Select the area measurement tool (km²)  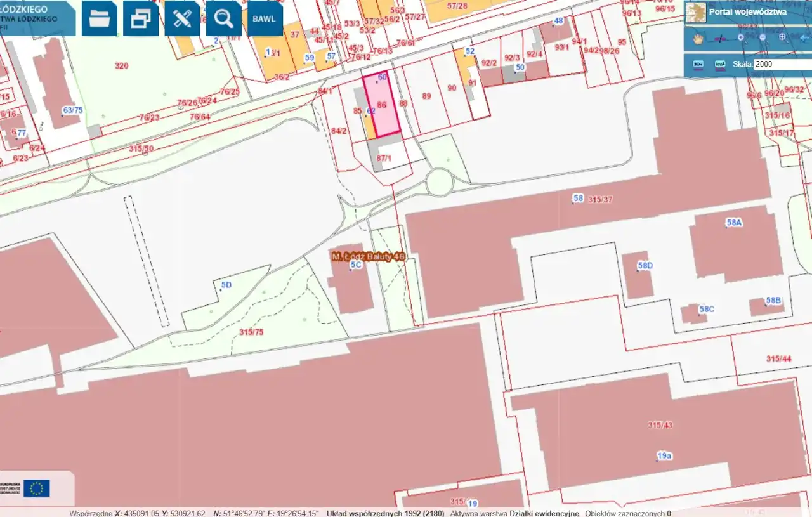720,65
